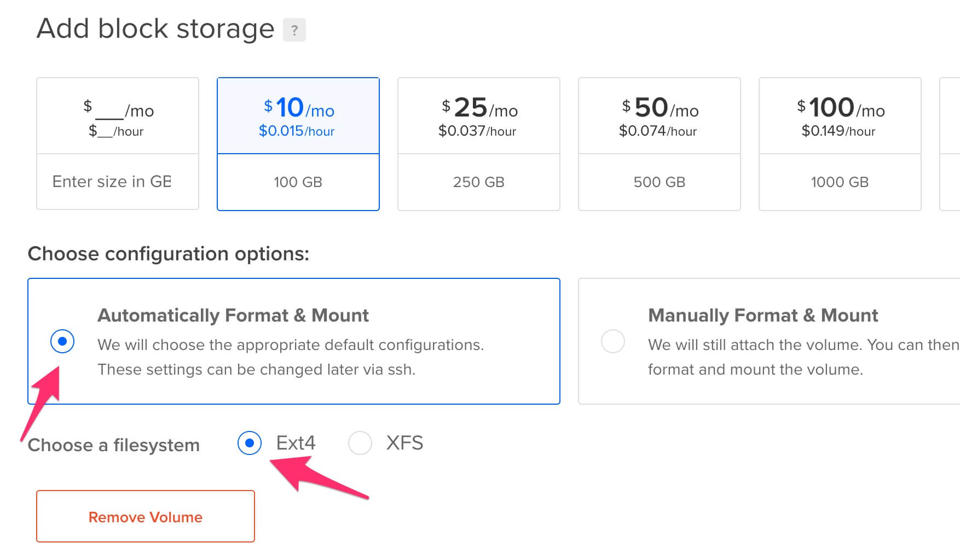Click the $0.037/hour price text
960x560 pixels.
[477, 131]
